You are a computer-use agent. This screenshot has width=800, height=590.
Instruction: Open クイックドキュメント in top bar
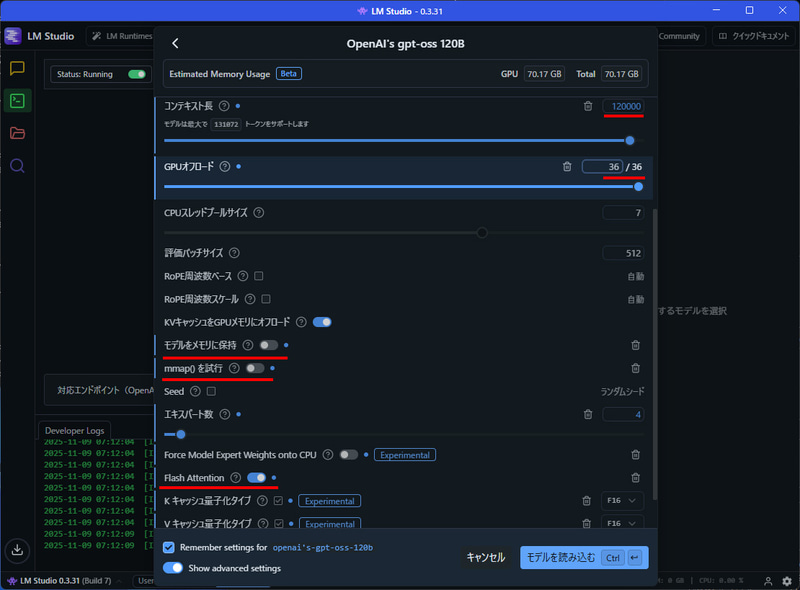point(754,36)
